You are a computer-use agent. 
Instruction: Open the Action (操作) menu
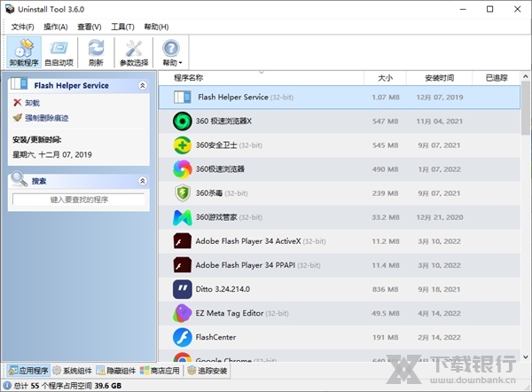56,27
